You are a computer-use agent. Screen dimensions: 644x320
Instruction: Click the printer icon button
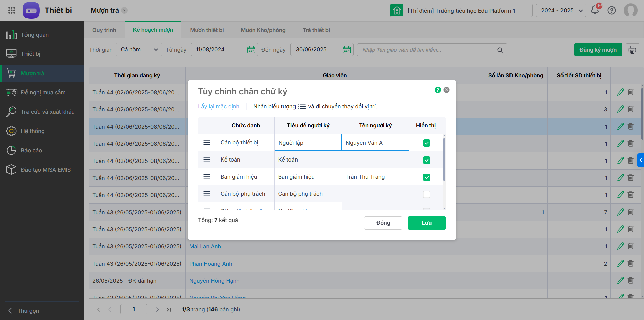click(x=632, y=50)
